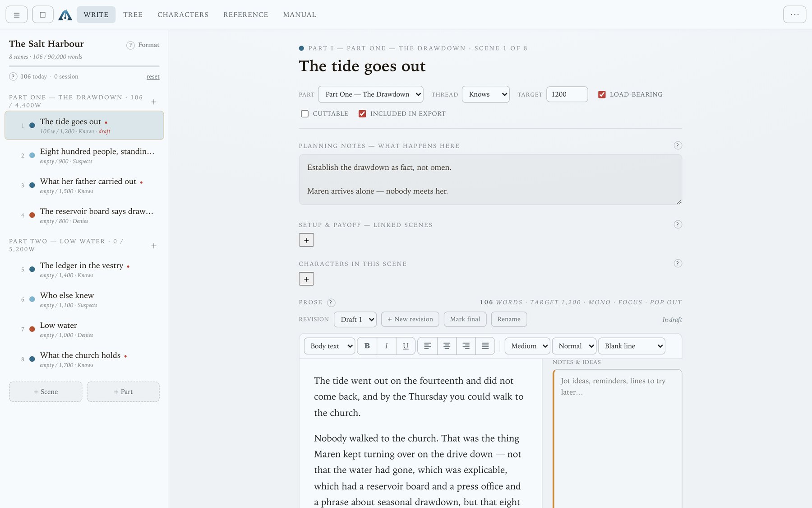Click the Format link

coord(149,45)
